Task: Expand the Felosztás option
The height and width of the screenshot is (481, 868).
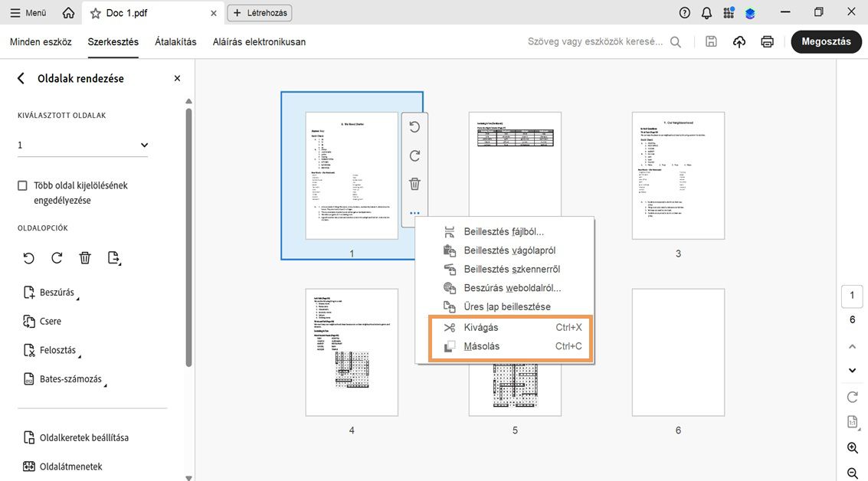Action: click(x=51, y=350)
